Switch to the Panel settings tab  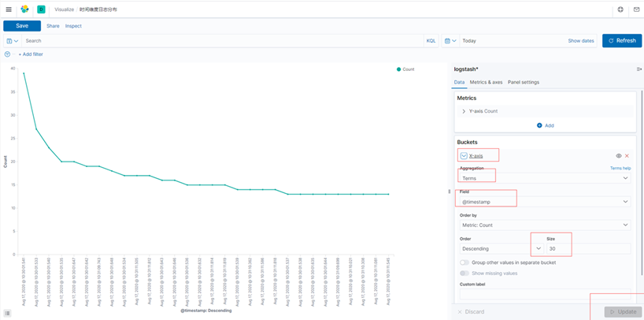pos(524,82)
